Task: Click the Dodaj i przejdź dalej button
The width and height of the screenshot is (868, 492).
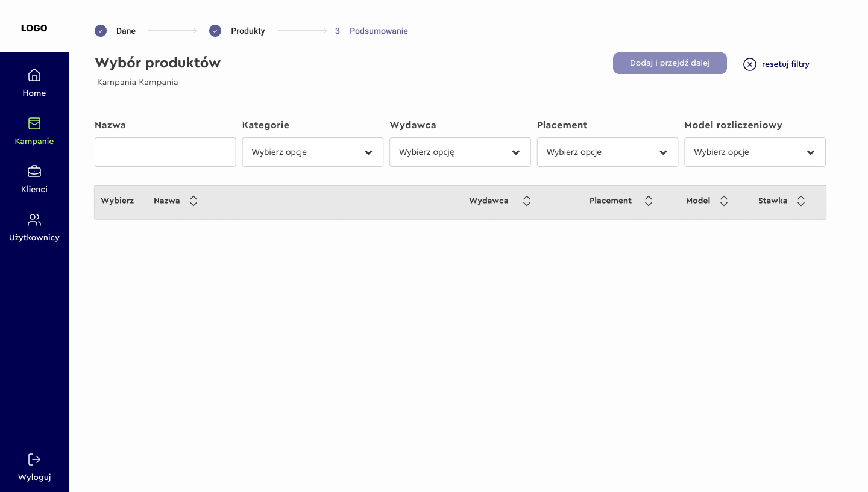Action: tap(670, 63)
